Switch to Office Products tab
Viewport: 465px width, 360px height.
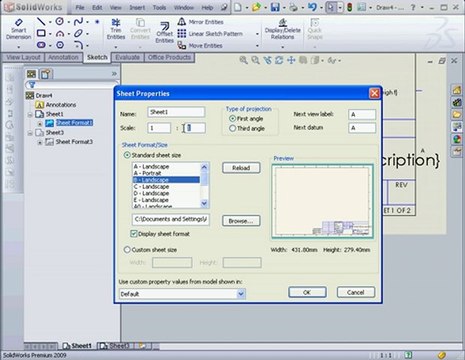point(169,57)
